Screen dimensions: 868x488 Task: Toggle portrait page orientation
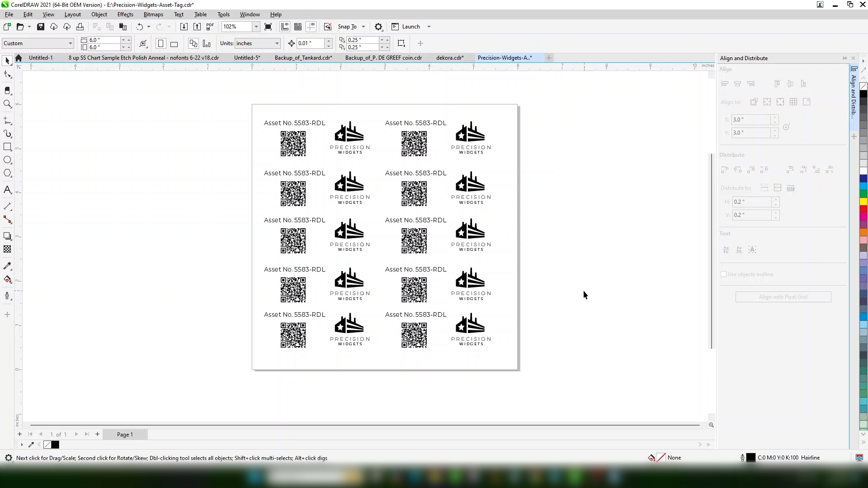tap(161, 43)
